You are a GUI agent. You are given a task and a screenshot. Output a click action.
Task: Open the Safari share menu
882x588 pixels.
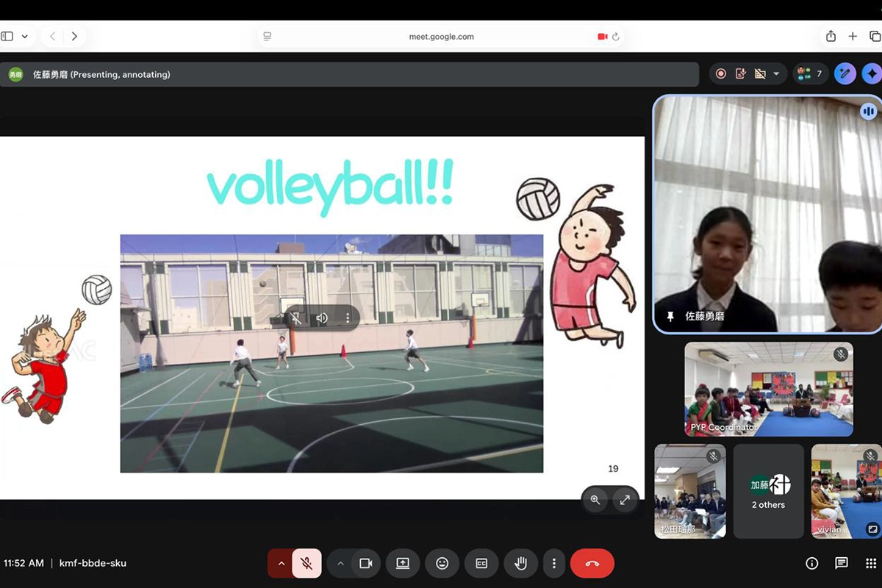pyautogui.click(x=831, y=36)
